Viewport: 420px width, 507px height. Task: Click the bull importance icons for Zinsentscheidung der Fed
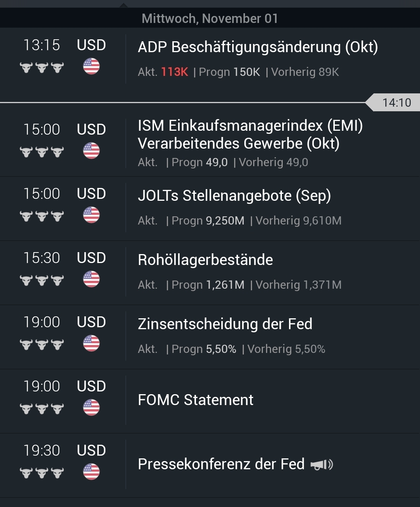pos(42,344)
